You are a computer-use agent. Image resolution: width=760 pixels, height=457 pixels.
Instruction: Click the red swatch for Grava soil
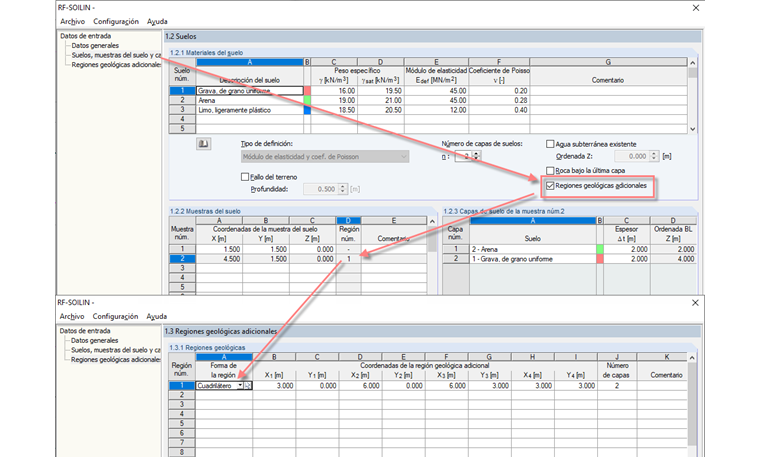coord(307,91)
